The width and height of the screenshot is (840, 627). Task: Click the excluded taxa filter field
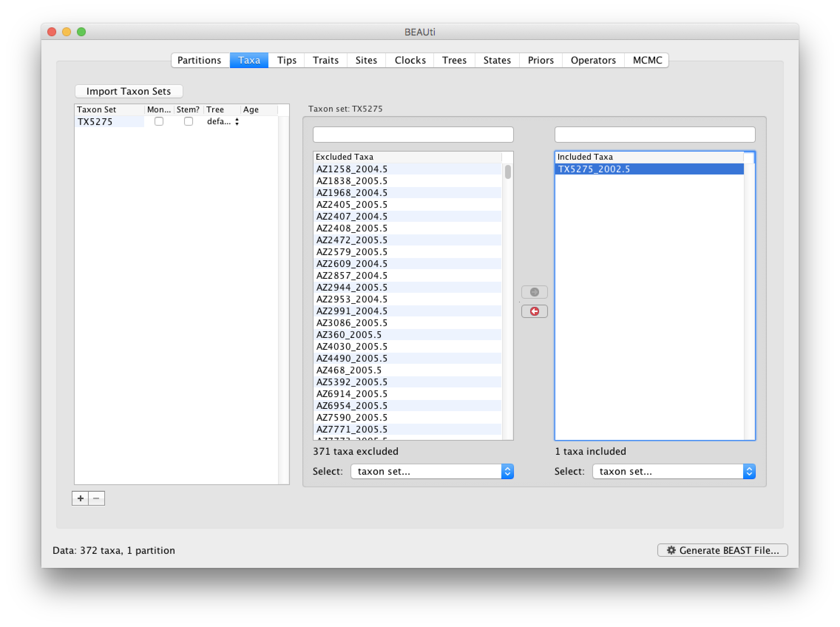pos(413,135)
